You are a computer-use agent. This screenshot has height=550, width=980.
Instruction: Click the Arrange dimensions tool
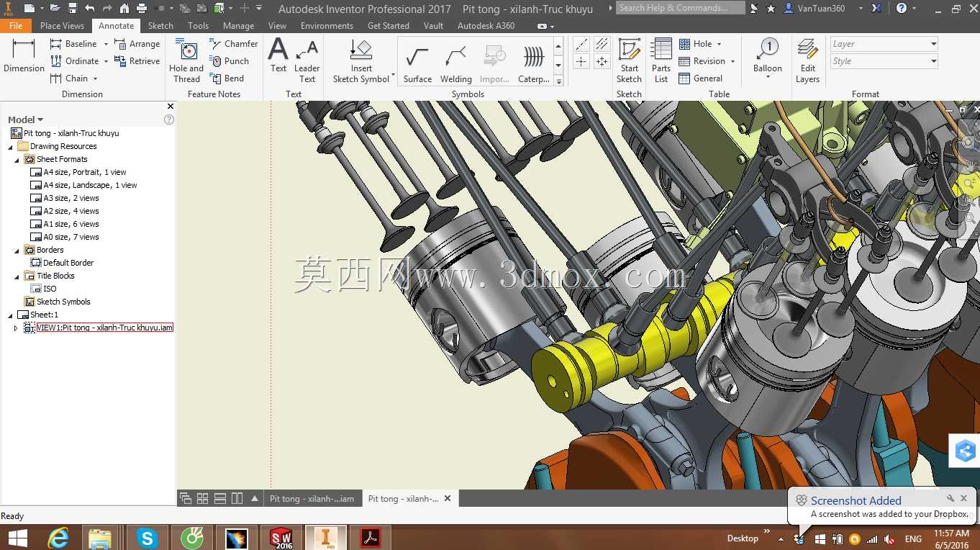[137, 44]
